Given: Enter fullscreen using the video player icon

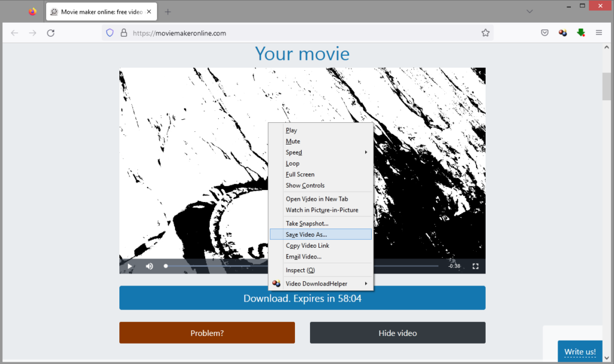Looking at the screenshot, I should point(475,266).
